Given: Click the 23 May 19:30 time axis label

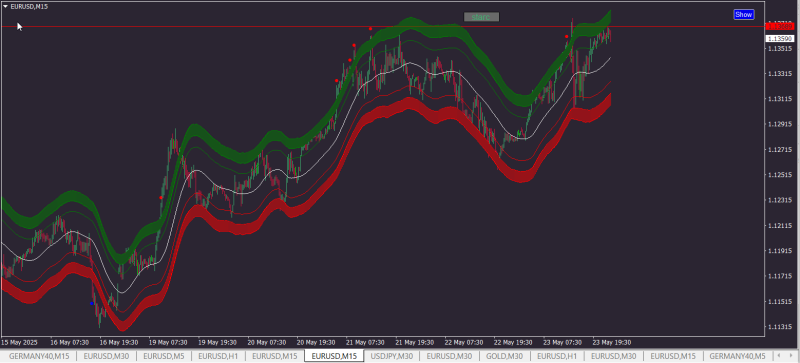Looking at the screenshot, I should (612, 342).
